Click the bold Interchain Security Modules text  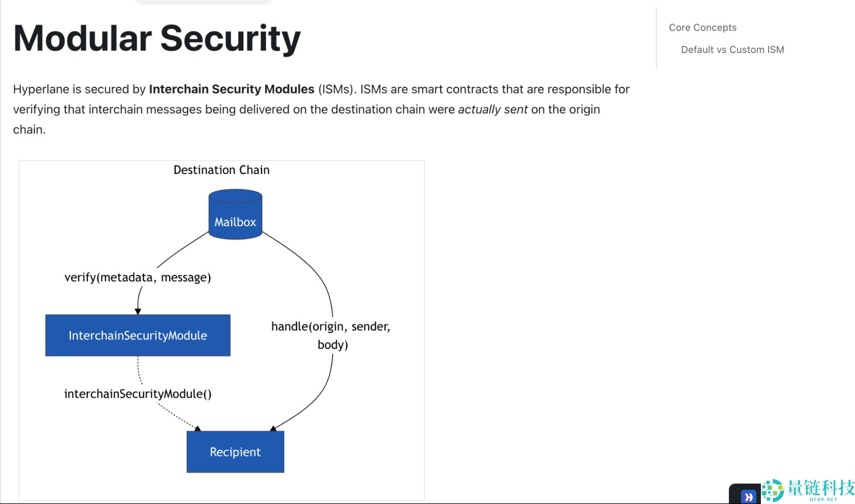pos(231,89)
